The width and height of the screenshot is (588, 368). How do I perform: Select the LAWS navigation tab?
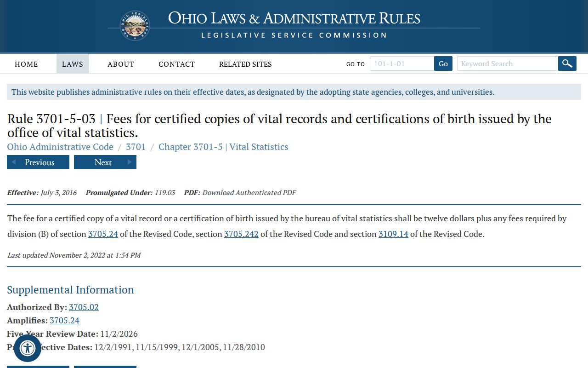73,64
